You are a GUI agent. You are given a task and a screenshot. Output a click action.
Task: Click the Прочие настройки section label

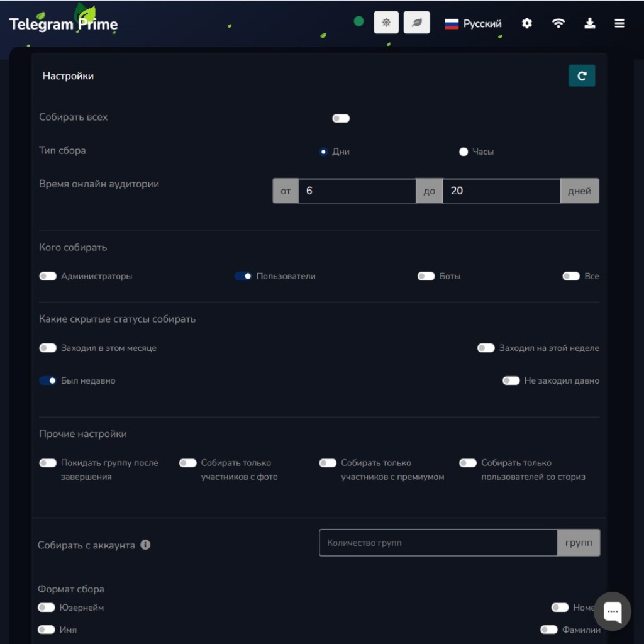[x=83, y=434]
